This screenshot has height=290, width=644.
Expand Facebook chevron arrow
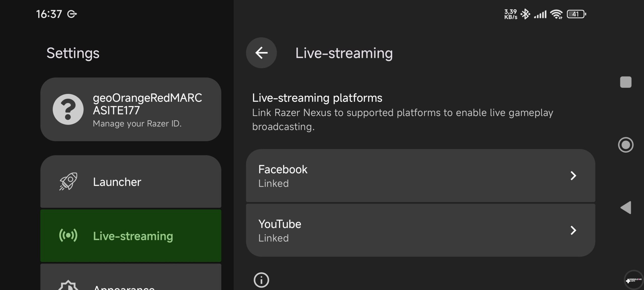[573, 176]
